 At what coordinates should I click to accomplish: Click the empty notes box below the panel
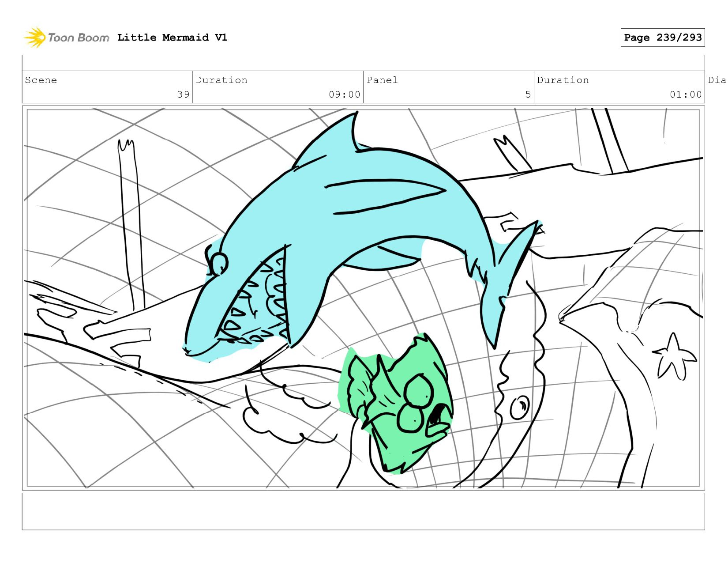point(364,511)
